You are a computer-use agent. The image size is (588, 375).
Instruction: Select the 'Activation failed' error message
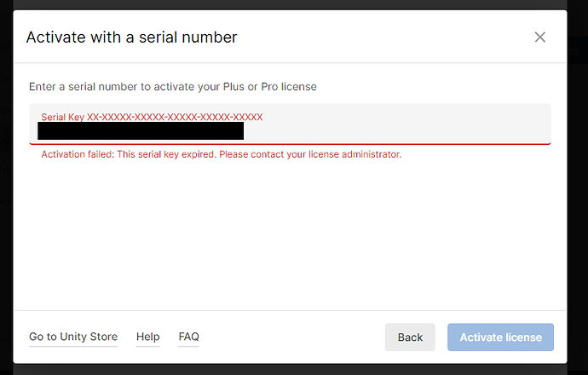pos(221,155)
